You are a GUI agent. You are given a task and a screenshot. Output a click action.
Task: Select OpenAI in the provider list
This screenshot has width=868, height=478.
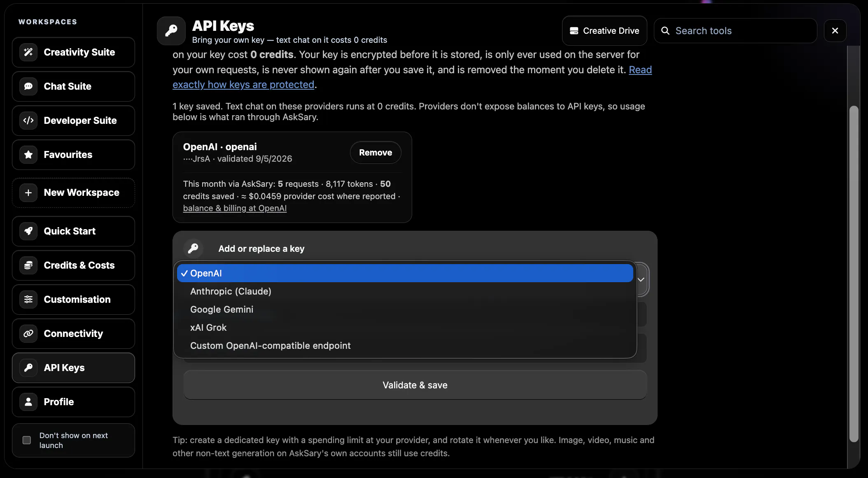tap(405, 273)
